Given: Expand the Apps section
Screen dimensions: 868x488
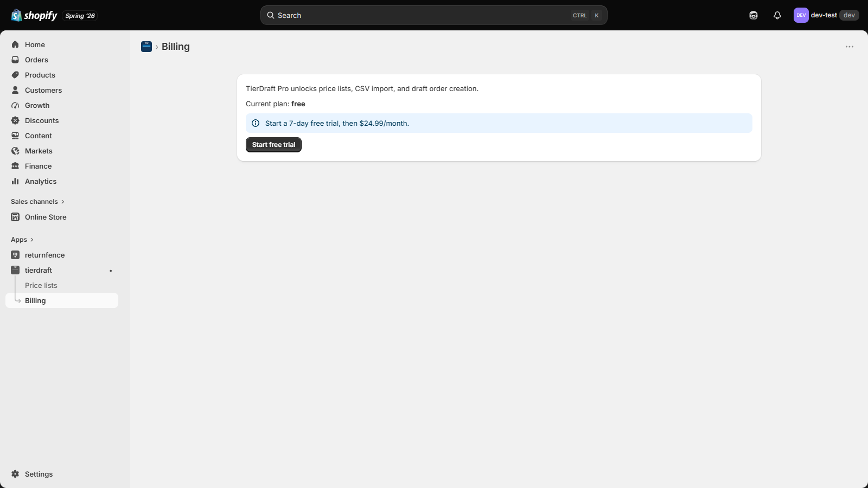Looking at the screenshot, I should (x=22, y=240).
